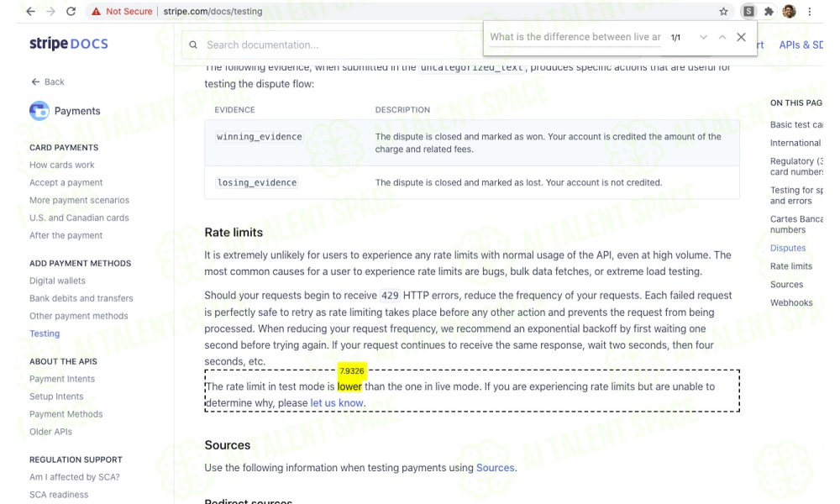This screenshot has height=504, width=840.
Task: Click the Payments section icon
Action: click(x=39, y=111)
